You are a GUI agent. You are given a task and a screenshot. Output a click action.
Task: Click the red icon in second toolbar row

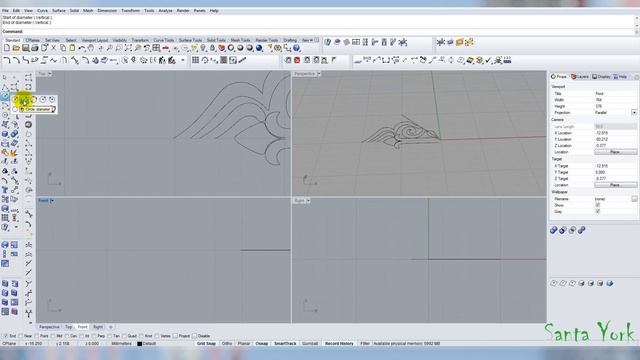point(297,60)
